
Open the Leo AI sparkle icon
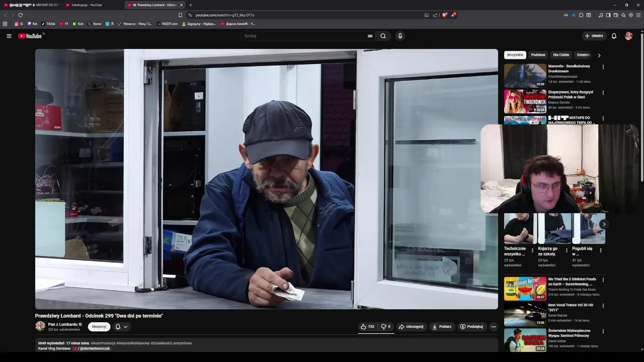click(x=623, y=15)
